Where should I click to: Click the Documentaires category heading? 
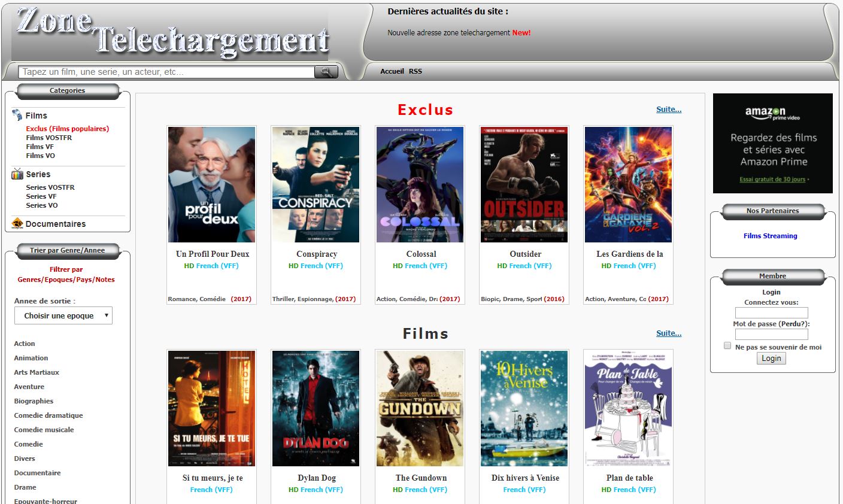[55, 224]
